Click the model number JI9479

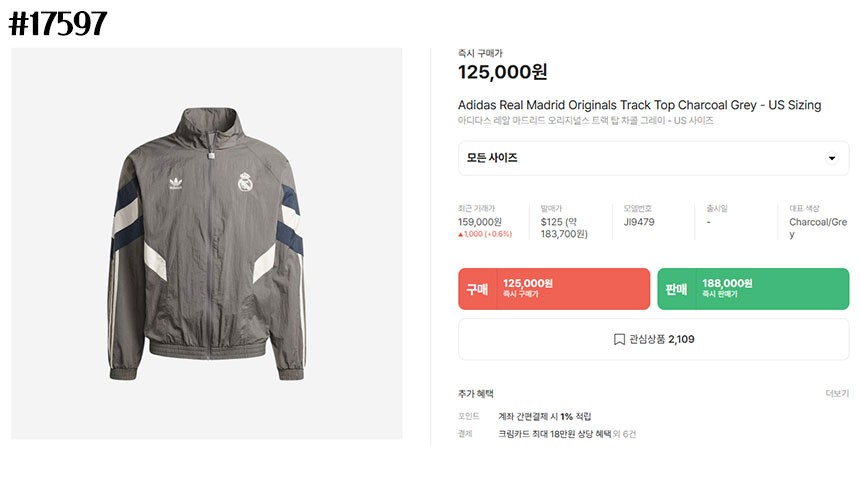tap(639, 222)
